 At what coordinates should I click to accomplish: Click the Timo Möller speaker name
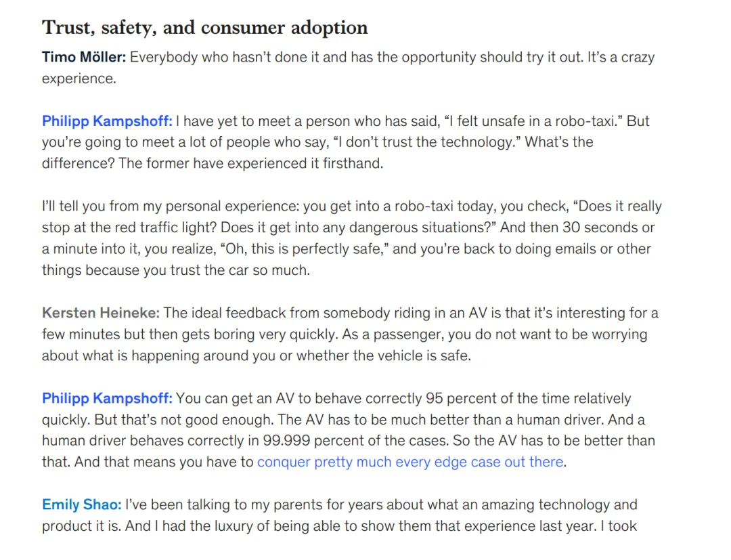pyautogui.click(x=84, y=58)
